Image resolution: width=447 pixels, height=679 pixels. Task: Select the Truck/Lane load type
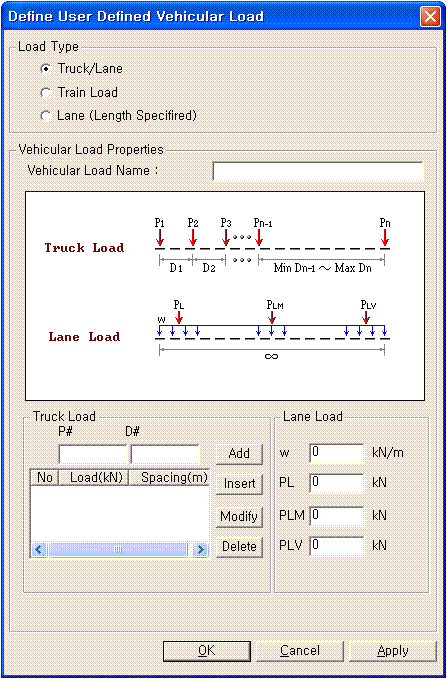click(45, 69)
